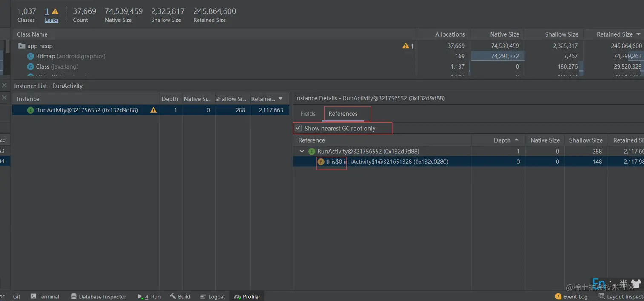Open the Layout Inspector tool window
This screenshot has width=644, height=301.
pos(621,296)
